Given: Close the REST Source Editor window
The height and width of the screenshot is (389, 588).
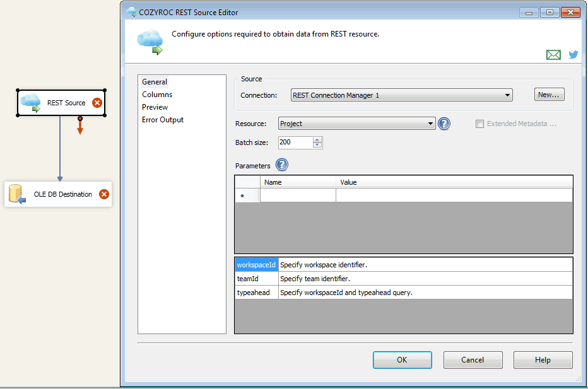Looking at the screenshot, I should [571, 13].
